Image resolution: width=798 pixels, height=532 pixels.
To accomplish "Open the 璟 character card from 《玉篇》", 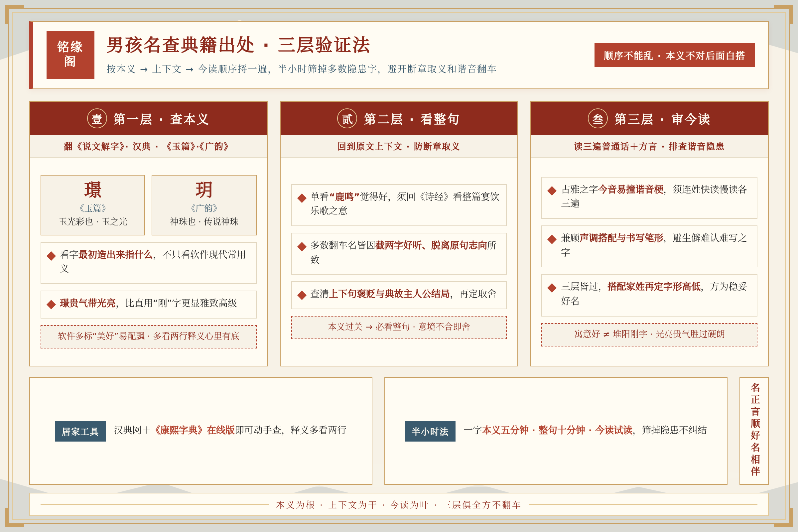I will click(93, 205).
